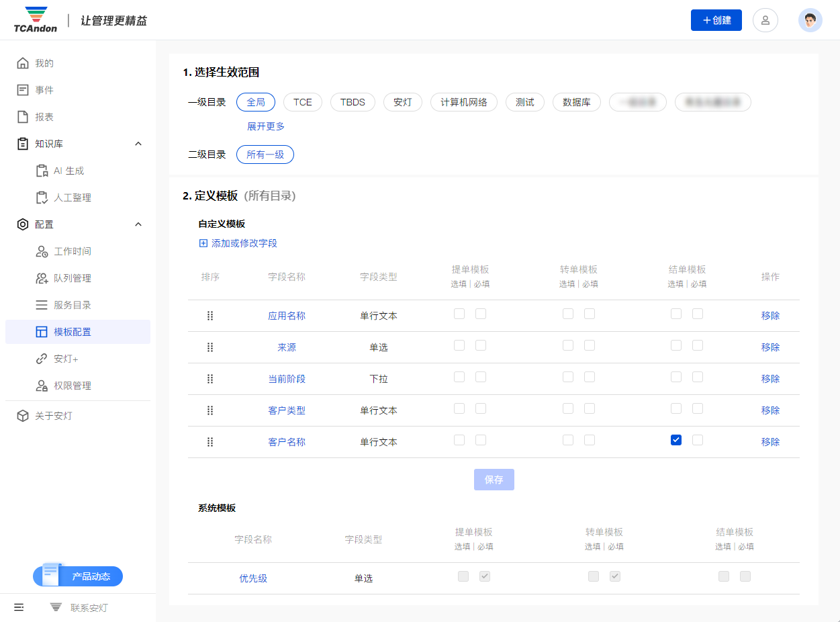Remove the 当前阶段 field via 移除
Viewport: 840px width, 622px height.
770,378
